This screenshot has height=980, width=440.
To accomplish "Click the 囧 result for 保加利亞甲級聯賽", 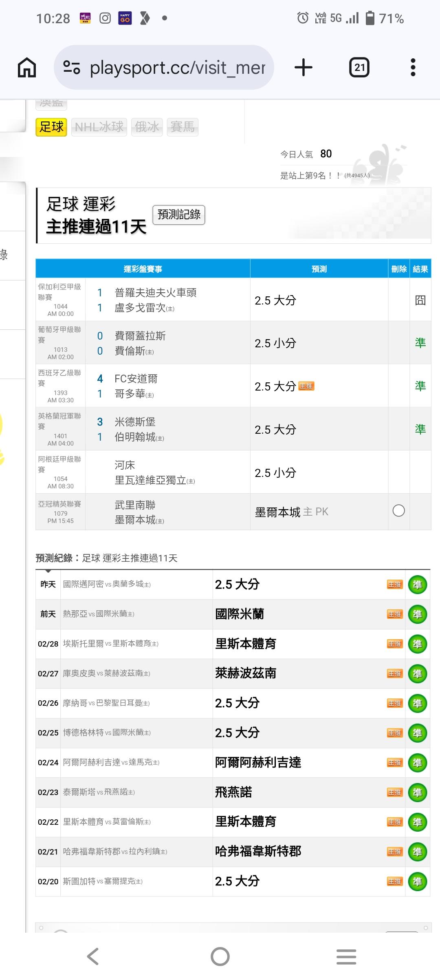I will tap(420, 300).
